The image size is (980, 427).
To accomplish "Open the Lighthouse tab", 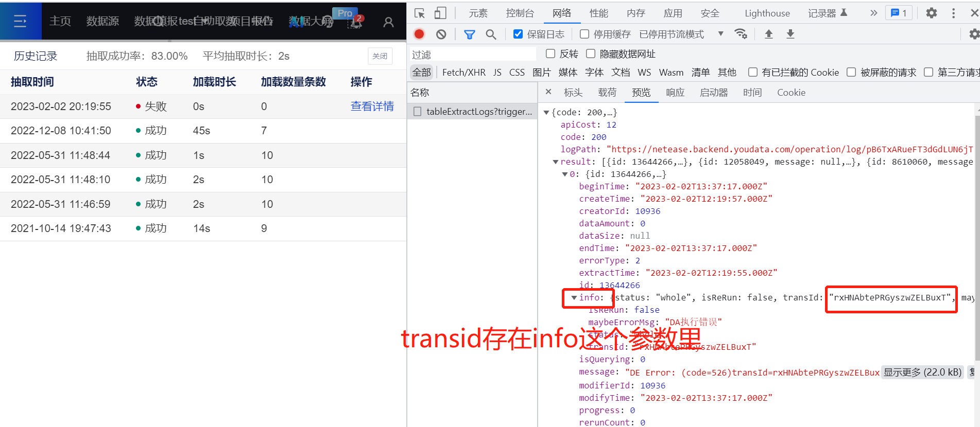I will pos(767,13).
